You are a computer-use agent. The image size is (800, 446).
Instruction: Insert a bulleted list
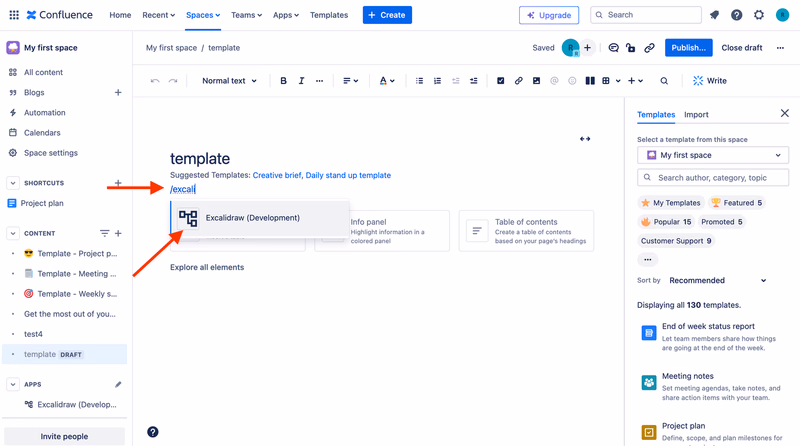[419, 81]
